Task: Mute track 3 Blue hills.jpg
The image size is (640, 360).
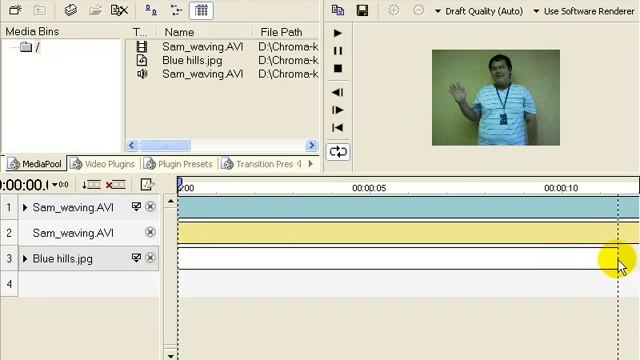Action: click(x=150, y=258)
